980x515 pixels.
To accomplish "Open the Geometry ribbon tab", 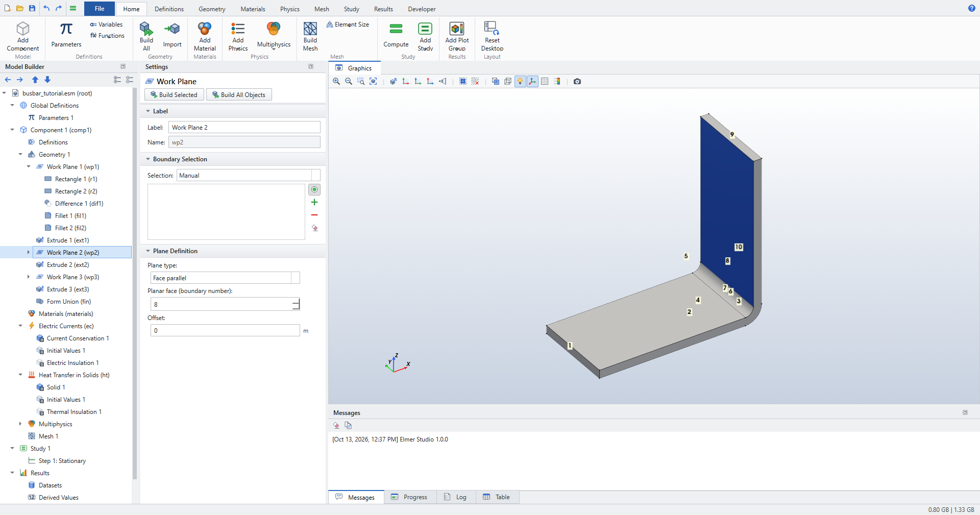I will pos(212,9).
